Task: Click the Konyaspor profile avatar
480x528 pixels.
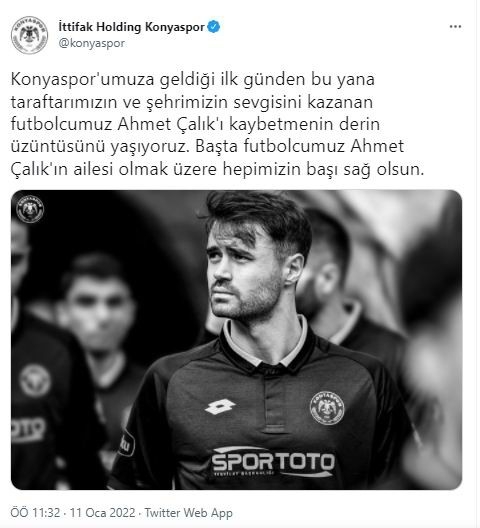Action: point(30,35)
